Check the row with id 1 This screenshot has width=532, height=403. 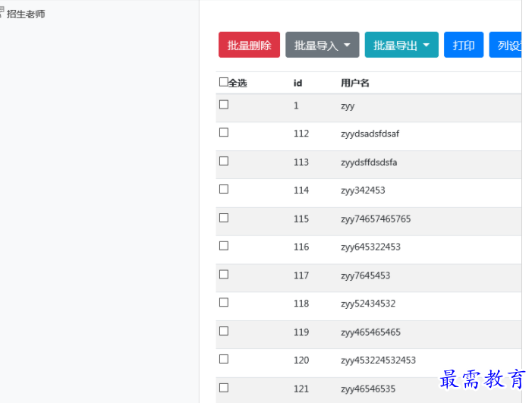[x=224, y=105]
